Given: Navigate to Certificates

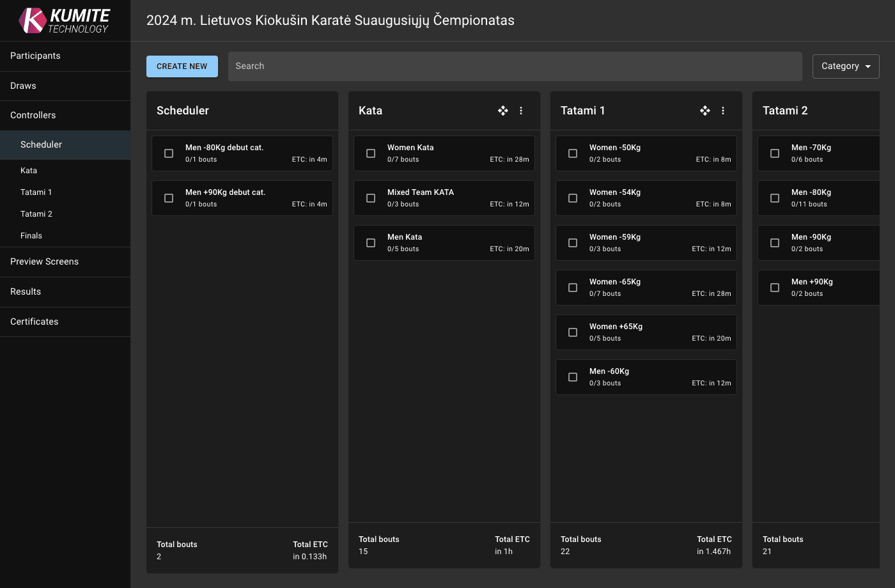Looking at the screenshot, I should click(35, 321).
